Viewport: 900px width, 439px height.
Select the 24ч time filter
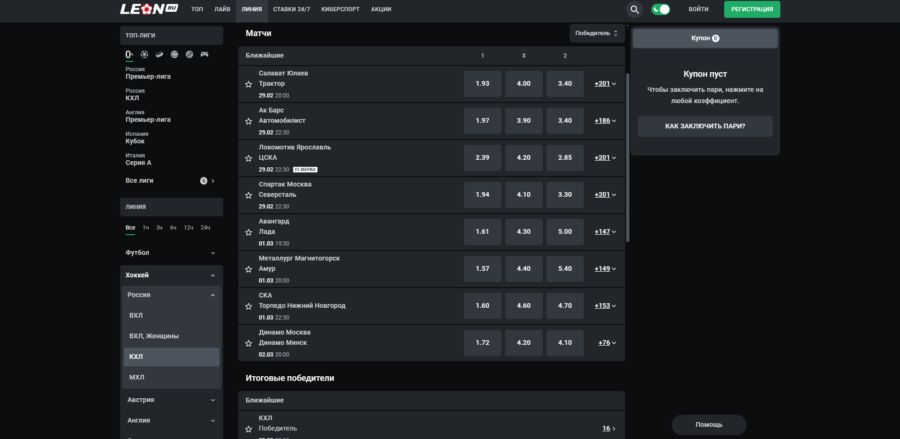tap(205, 227)
